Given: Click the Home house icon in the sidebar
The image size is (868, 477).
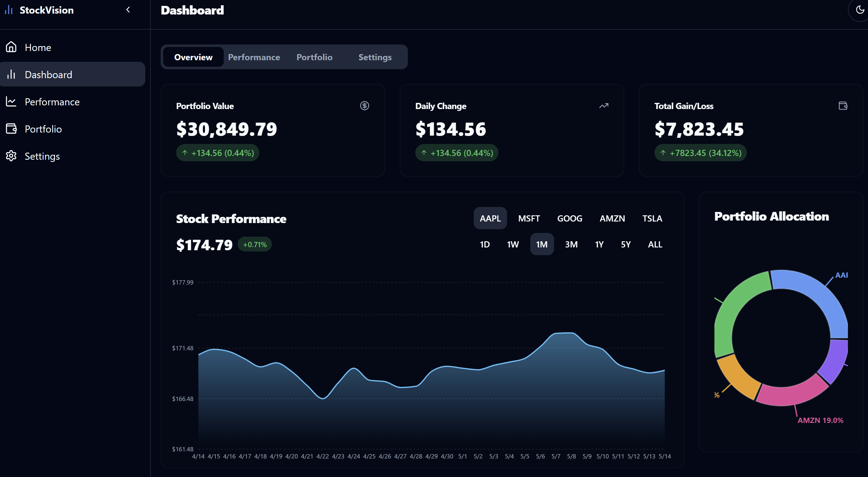Looking at the screenshot, I should [x=11, y=47].
